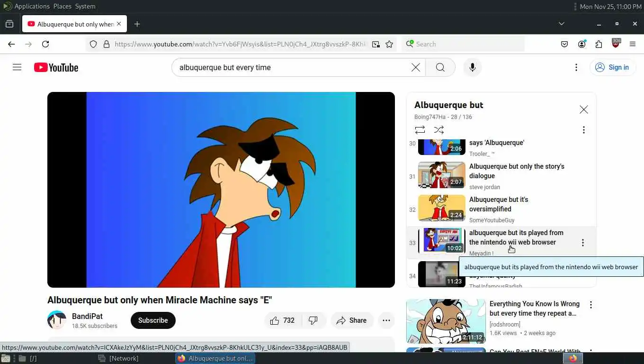Viewport: 644px width, 364px height.
Task: List all tabs dropdown arrow
Action: coord(561,24)
